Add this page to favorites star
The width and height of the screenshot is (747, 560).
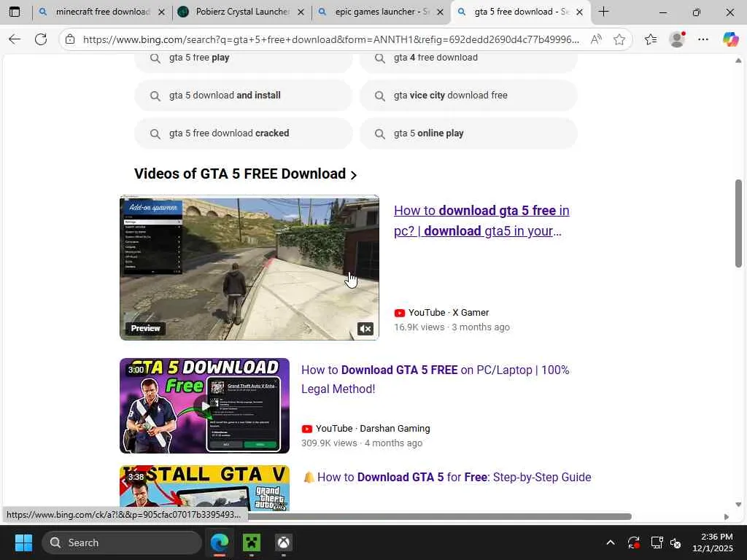pos(619,39)
